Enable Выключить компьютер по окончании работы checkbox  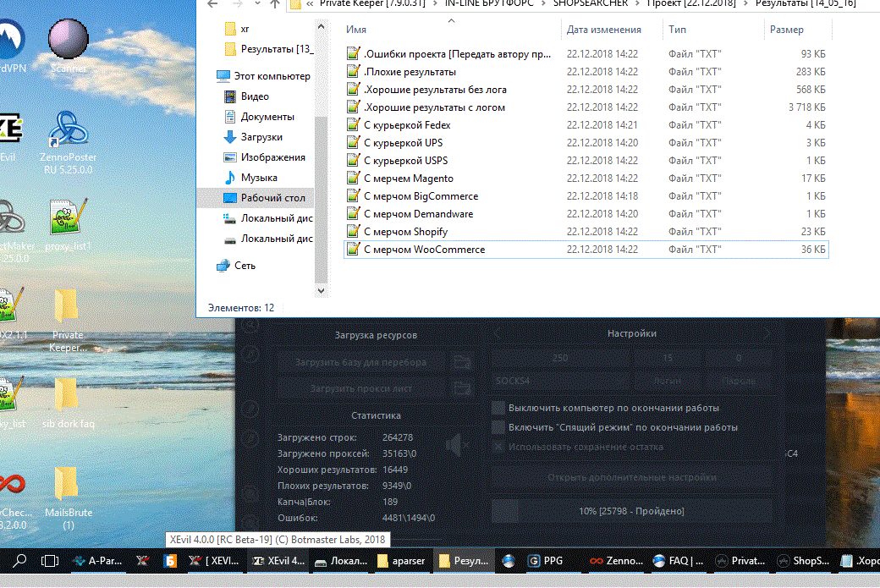click(x=498, y=407)
